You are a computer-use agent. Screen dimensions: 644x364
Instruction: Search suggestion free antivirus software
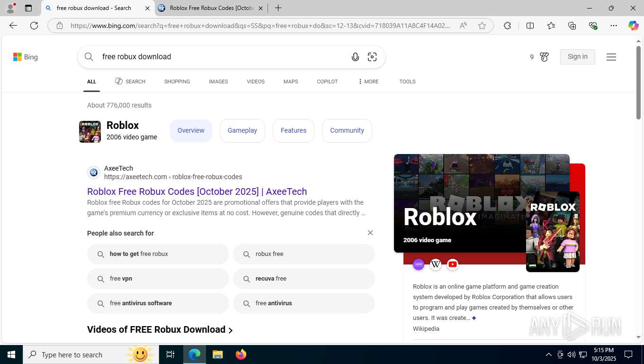pyautogui.click(x=158, y=303)
